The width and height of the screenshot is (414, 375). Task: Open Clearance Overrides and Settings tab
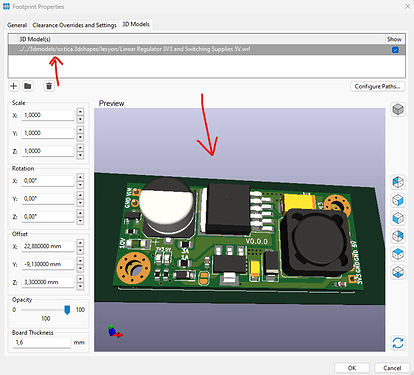pos(75,25)
